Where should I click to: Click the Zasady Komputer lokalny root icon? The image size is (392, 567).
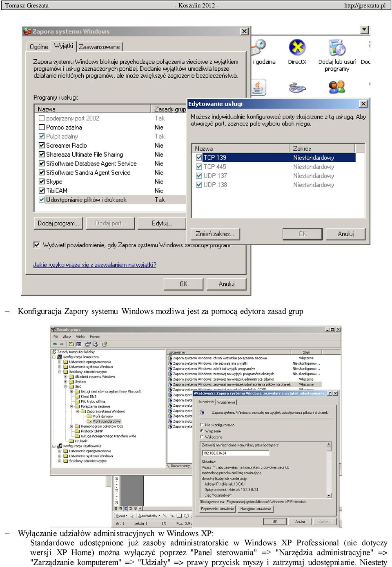(54, 352)
